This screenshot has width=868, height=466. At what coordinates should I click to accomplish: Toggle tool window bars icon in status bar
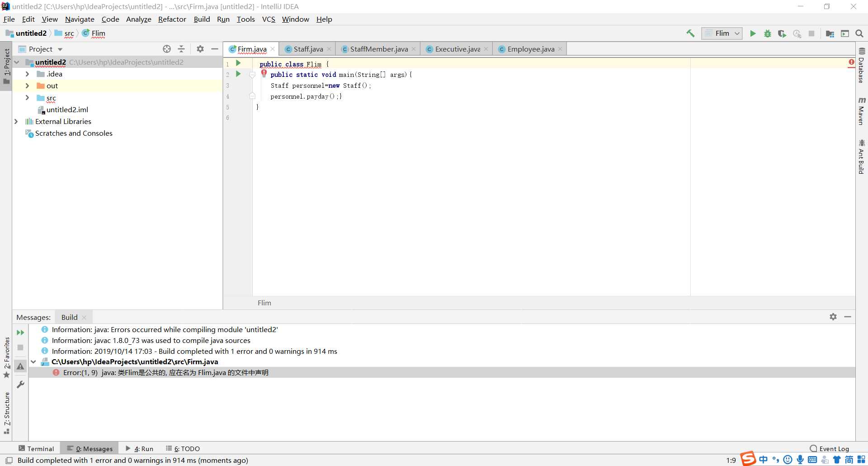9,460
